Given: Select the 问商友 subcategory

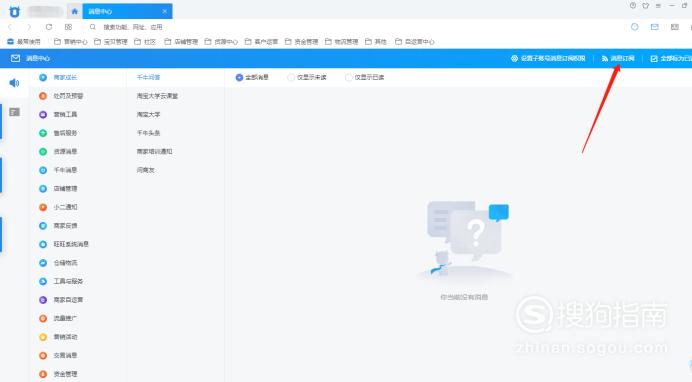Looking at the screenshot, I should pyautogui.click(x=146, y=170).
